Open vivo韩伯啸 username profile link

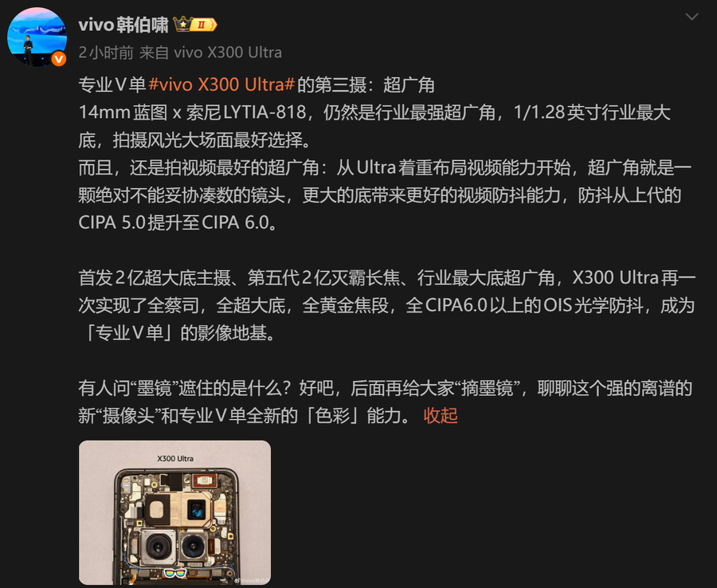(x=123, y=25)
